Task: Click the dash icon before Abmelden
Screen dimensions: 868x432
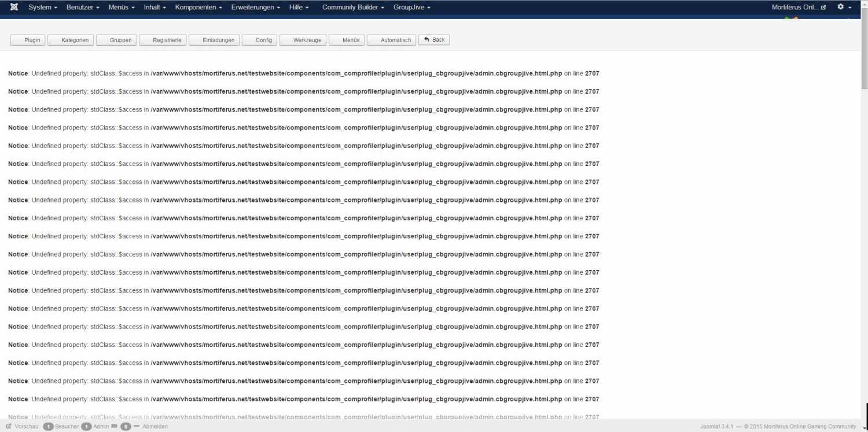Action: (137, 426)
